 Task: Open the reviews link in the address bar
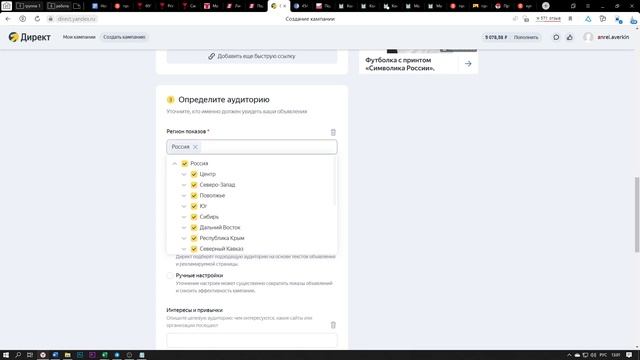pos(548,19)
